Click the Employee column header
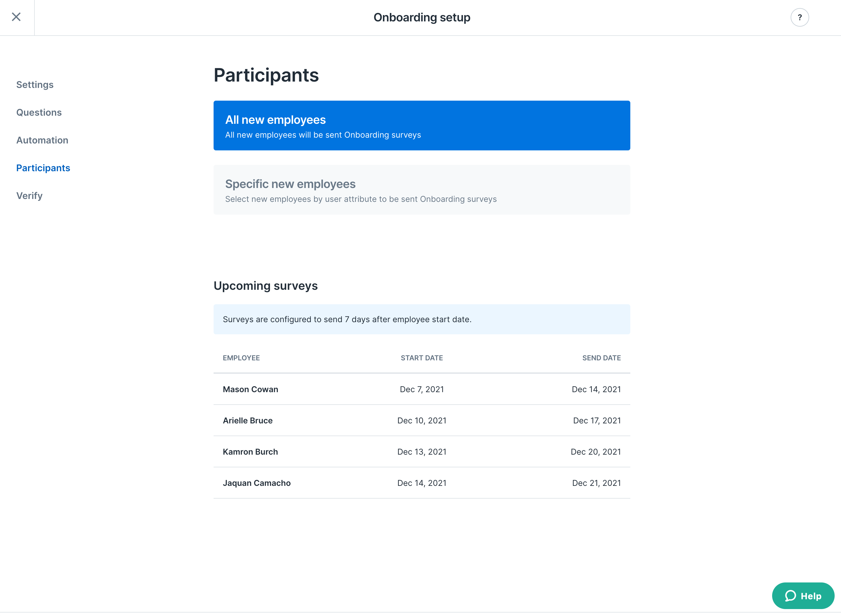 pos(241,357)
